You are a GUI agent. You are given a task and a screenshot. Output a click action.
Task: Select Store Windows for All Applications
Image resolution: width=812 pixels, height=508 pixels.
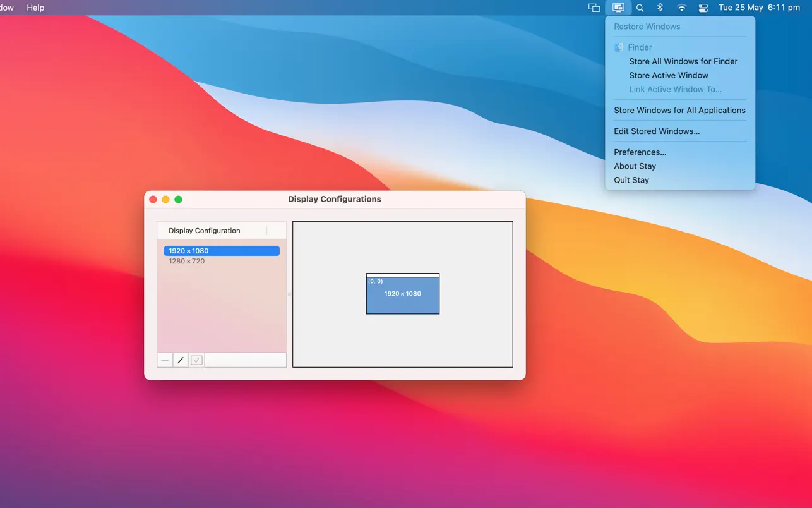[679, 110]
